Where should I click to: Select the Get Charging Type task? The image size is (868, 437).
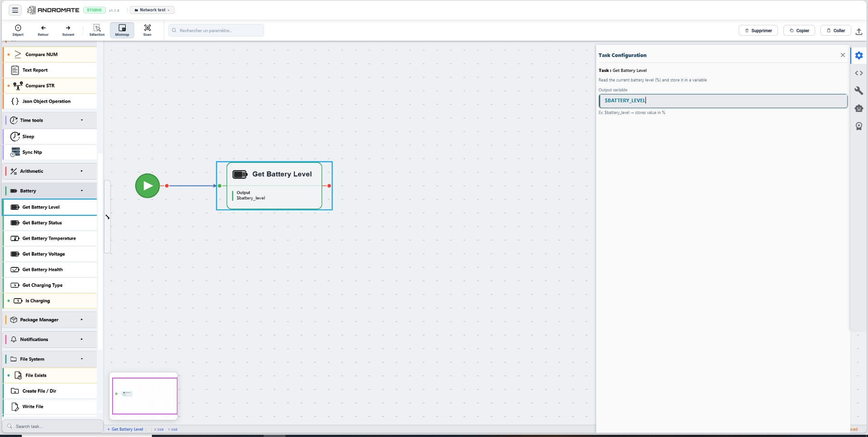pos(50,285)
